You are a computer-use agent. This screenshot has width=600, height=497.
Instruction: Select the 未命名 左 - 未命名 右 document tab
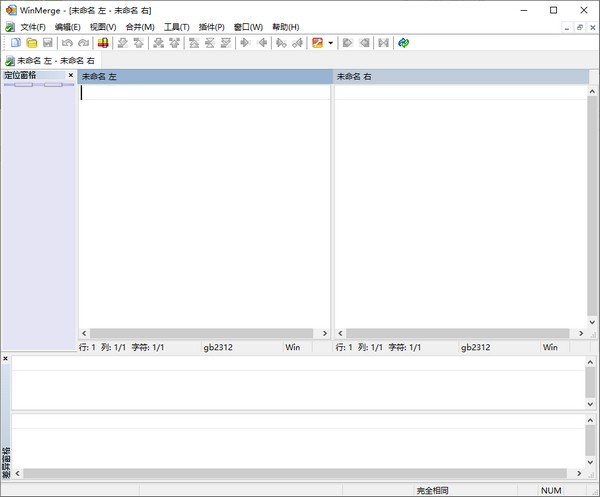click(x=57, y=60)
